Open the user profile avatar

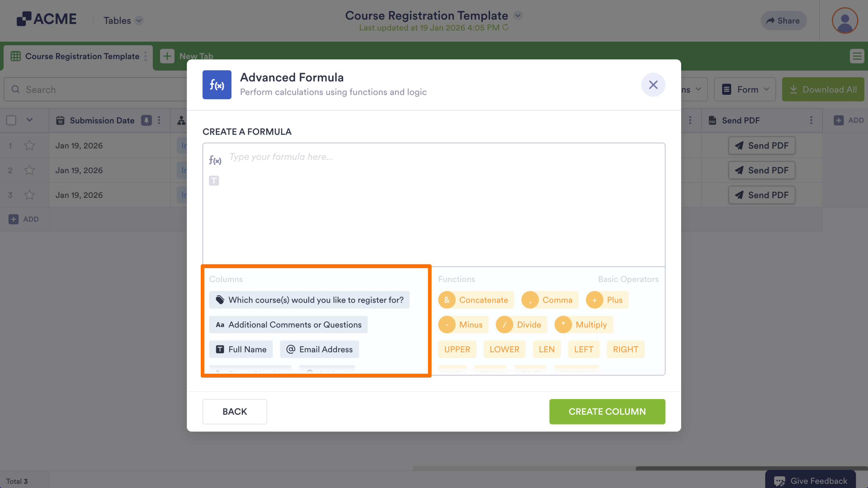(x=845, y=20)
